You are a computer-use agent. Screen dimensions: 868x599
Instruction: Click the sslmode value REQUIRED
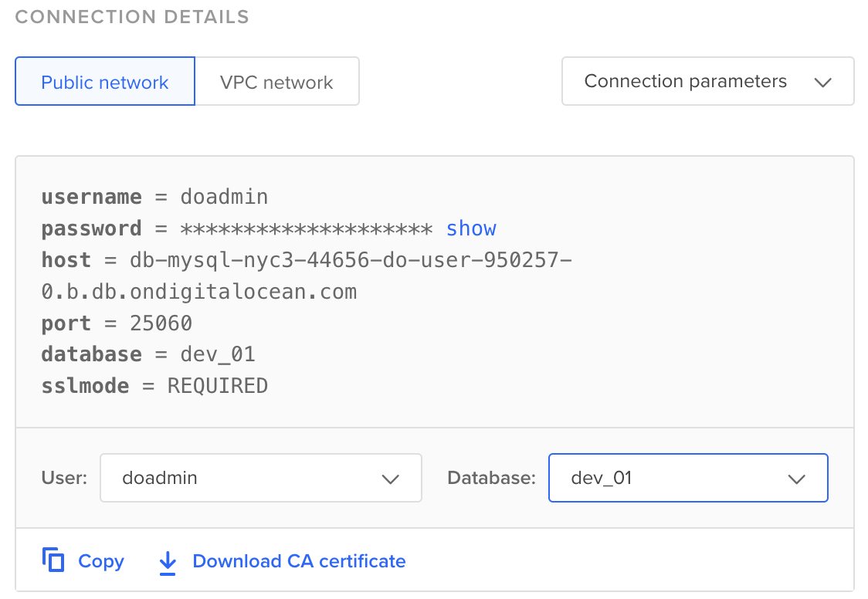(218, 386)
